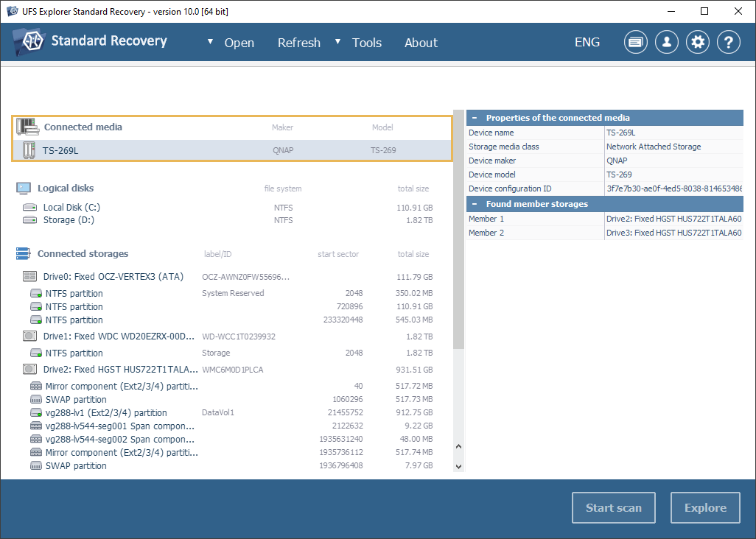Screen dimensions: 756x539
Task: Click the storage list scroll down arrow
Action: pyautogui.click(x=458, y=466)
